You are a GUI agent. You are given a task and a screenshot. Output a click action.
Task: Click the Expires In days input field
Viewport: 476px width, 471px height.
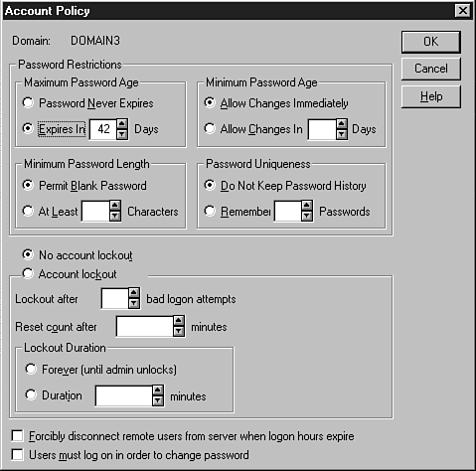coord(103,129)
